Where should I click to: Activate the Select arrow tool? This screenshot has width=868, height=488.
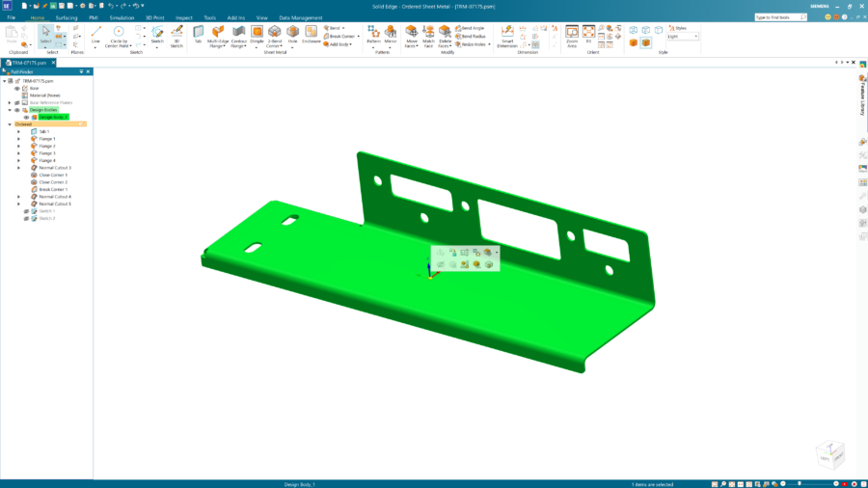[x=45, y=35]
